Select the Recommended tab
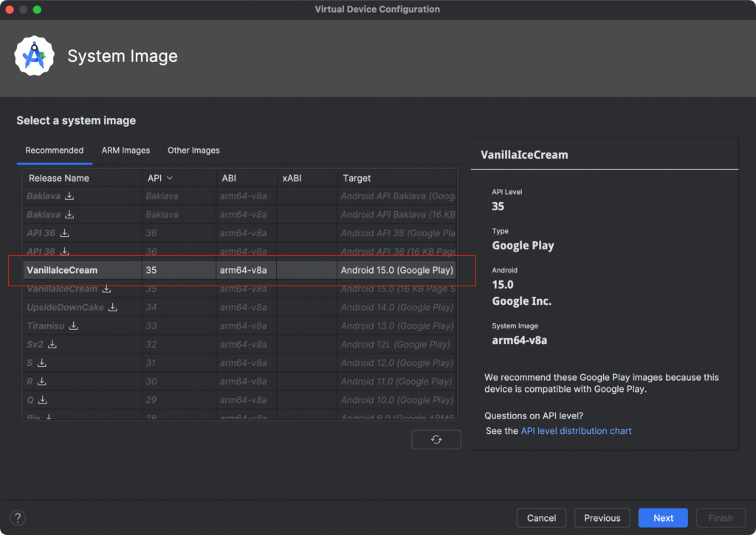The width and height of the screenshot is (756, 535). [x=55, y=151]
